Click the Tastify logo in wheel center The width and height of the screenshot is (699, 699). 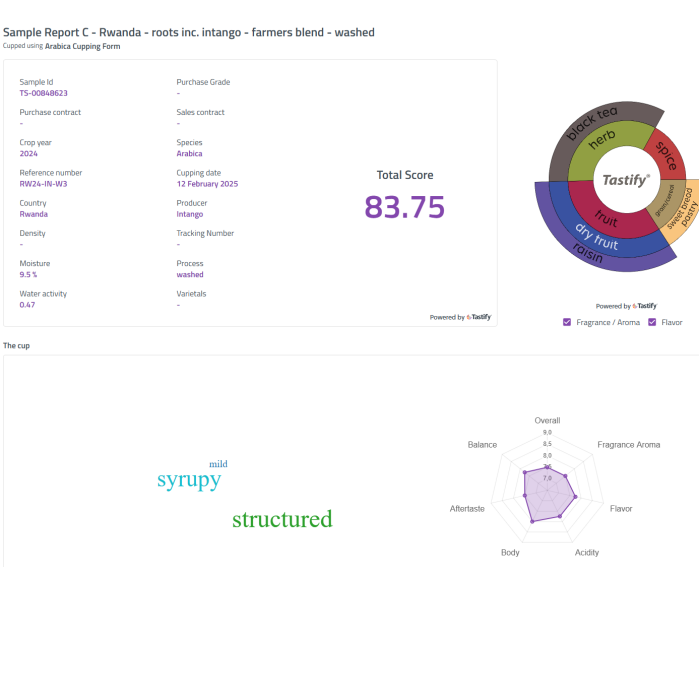pyautogui.click(x=626, y=180)
